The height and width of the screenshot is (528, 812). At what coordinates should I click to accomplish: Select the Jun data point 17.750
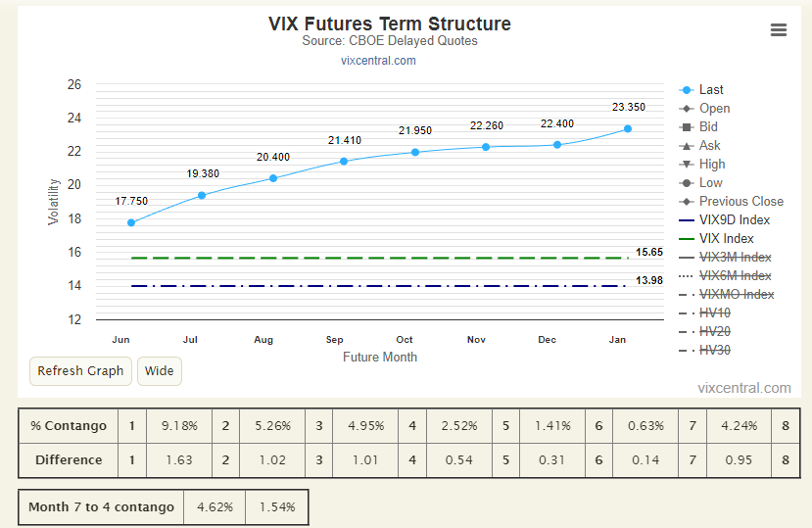[x=131, y=222]
